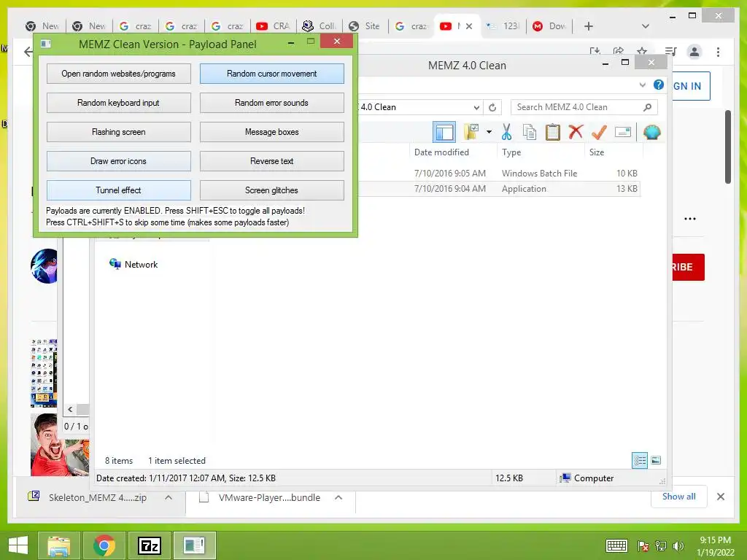747x560 pixels.
Task: Click File Explorer taskbar icon
Action: 59,545
